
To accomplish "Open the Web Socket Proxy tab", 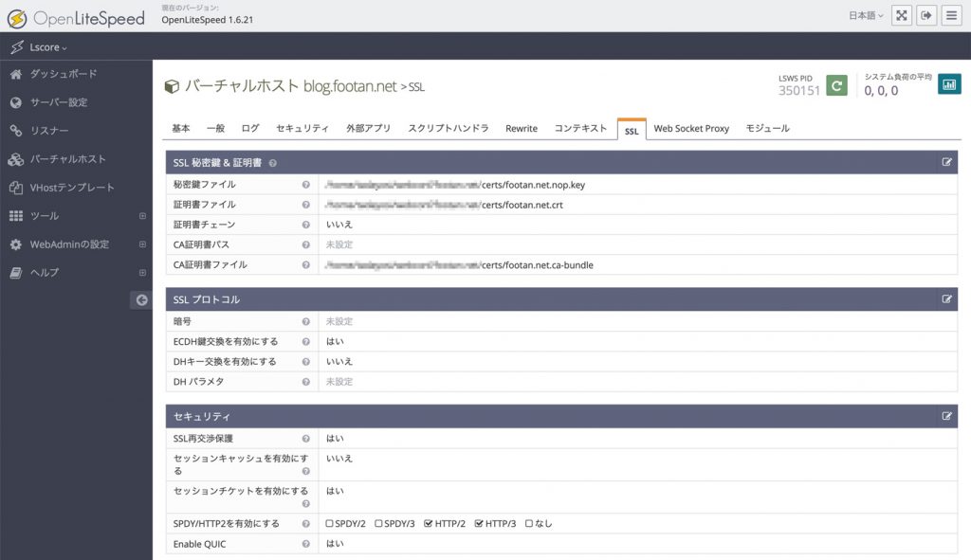I will click(691, 128).
